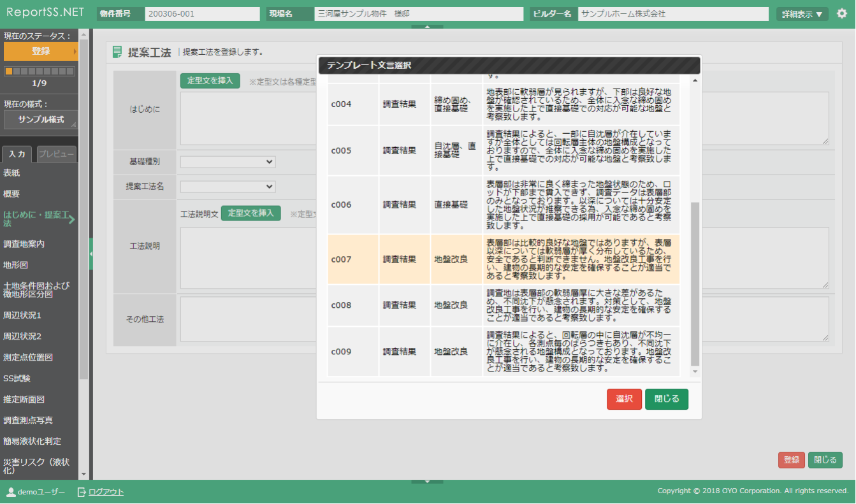Click the sidebar scroll up arrow
856x504 pixels.
83,34
